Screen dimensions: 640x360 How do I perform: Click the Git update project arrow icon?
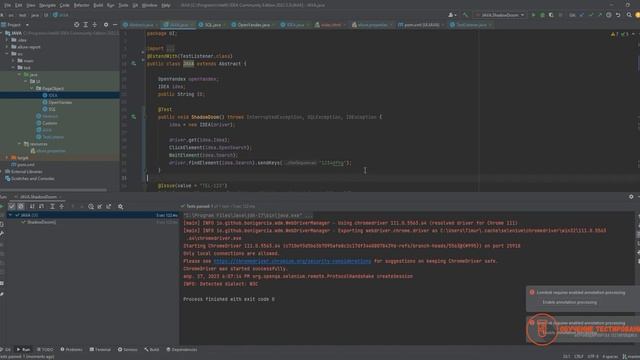(x=582, y=15)
